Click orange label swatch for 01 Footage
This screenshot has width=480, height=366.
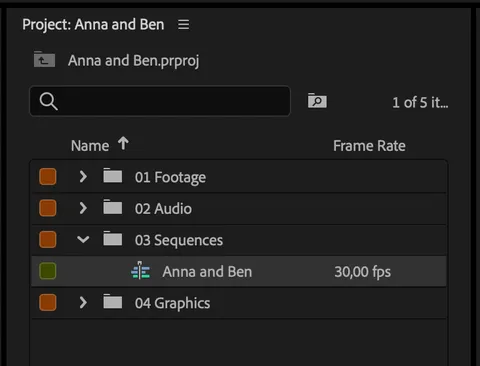coord(48,177)
